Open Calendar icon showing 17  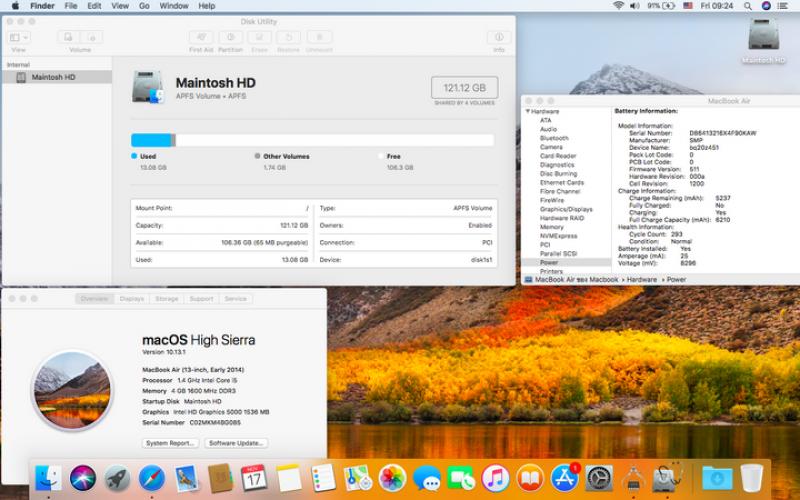pyautogui.click(x=254, y=479)
